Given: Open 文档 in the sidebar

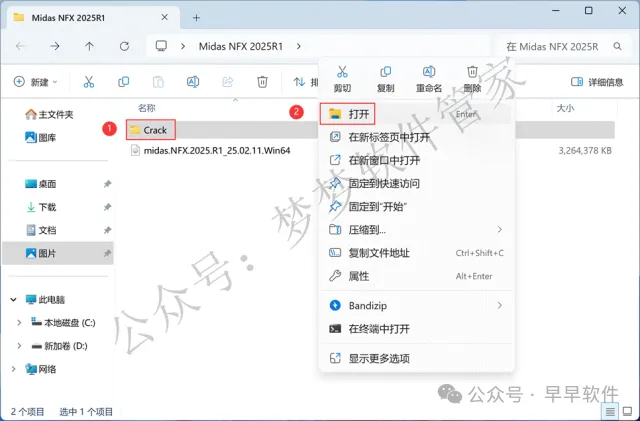Looking at the screenshot, I should 41,230.
